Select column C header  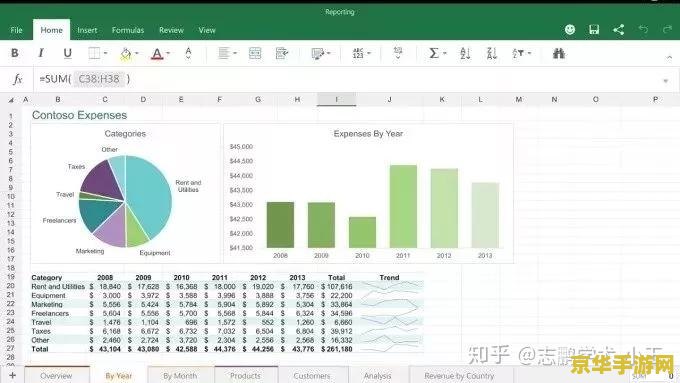[105, 99]
